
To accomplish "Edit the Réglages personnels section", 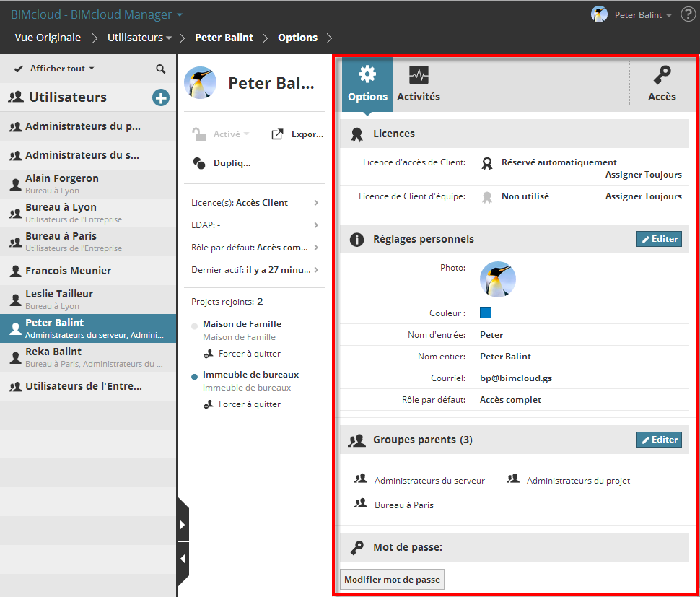I will click(659, 239).
